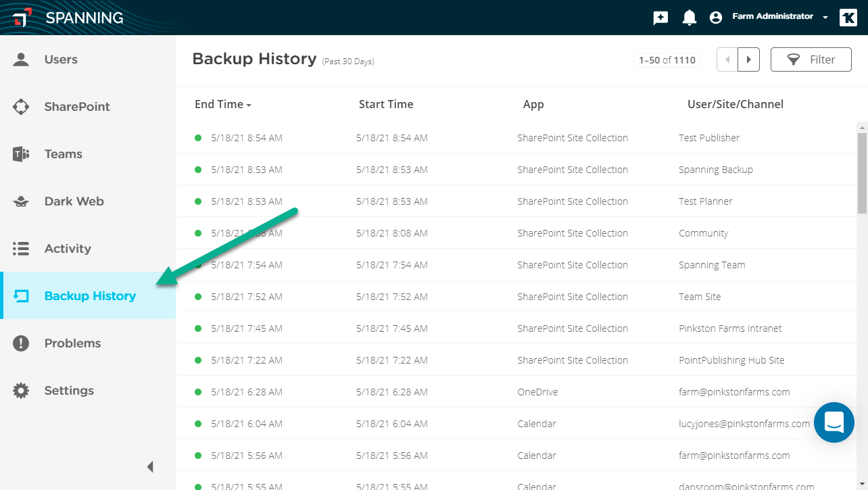Go to the previous page of results
Image resolution: width=868 pixels, height=490 pixels.
(727, 59)
